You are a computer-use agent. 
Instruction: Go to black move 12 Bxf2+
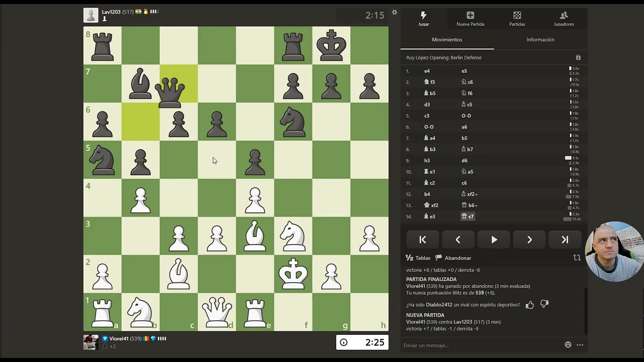pyautogui.click(x=469, y=194)
